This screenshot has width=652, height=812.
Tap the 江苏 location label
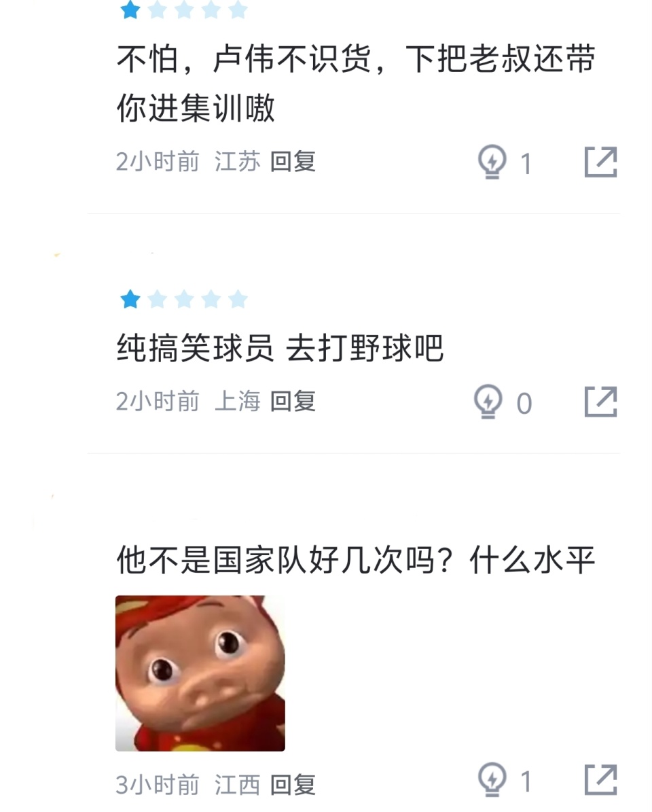238,162
